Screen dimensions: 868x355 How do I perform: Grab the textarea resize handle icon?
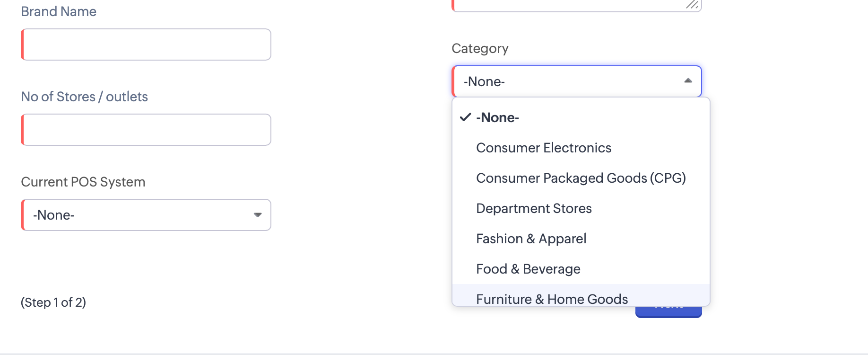point(693,4)
